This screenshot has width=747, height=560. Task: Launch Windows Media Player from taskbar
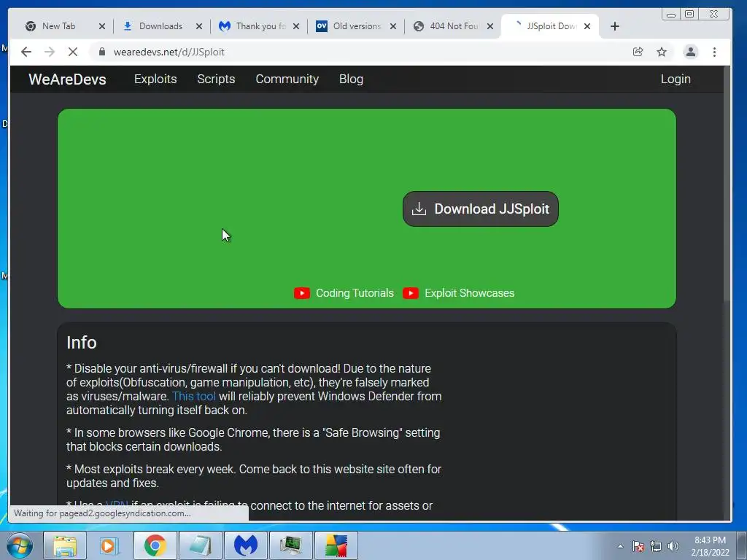click(109, 545)
